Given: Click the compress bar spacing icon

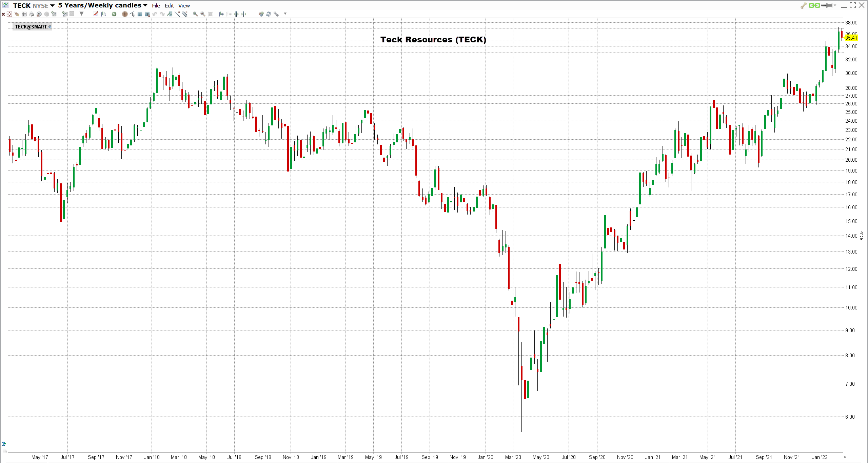Looking at the screenshot, I should click(x=243, y=14).
